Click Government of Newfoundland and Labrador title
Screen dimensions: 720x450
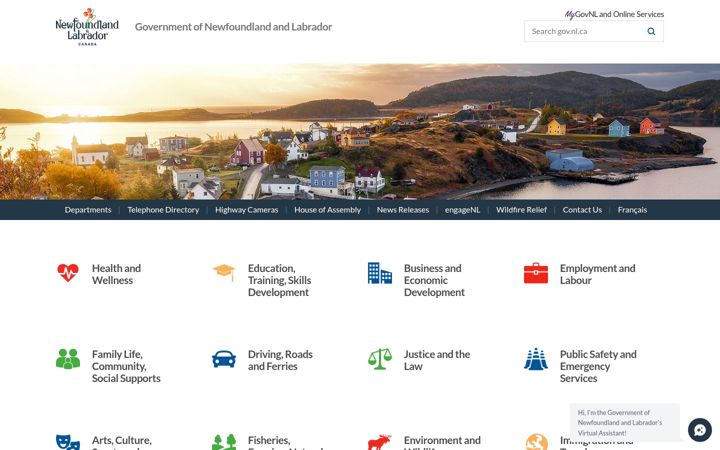[x=233, y=27]
